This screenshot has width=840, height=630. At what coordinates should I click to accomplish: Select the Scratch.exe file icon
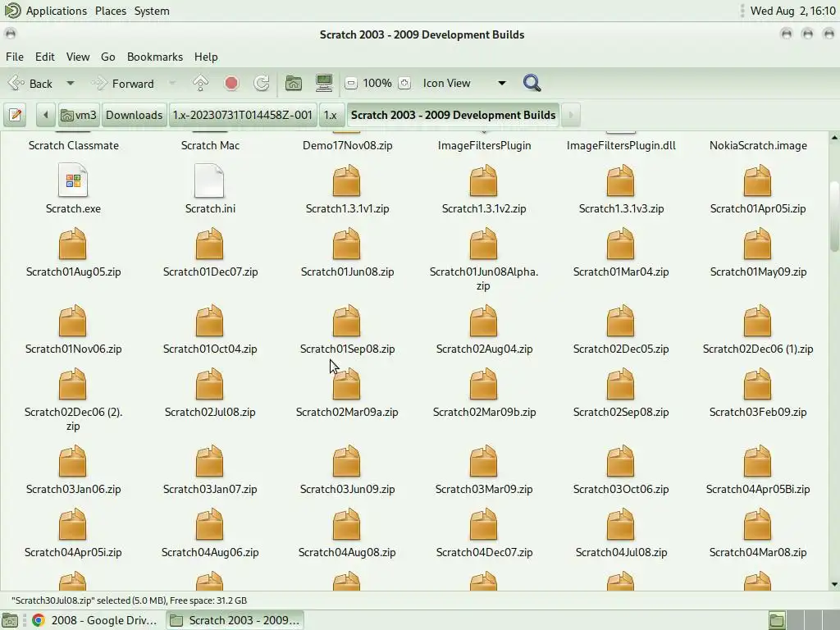point(73,181)
